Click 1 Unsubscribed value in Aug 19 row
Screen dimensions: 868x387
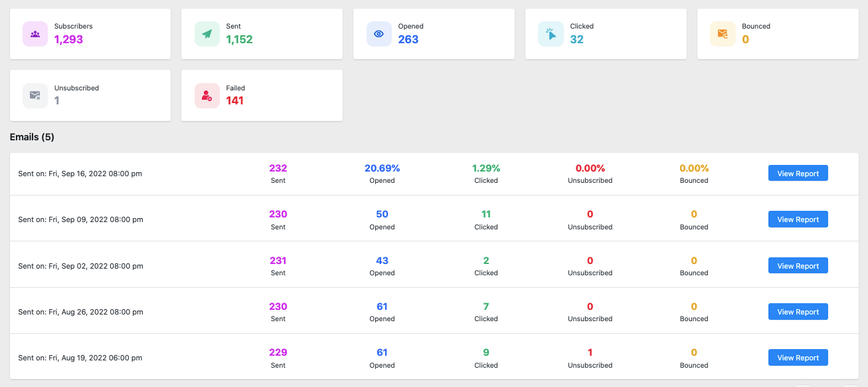point(590,352)
